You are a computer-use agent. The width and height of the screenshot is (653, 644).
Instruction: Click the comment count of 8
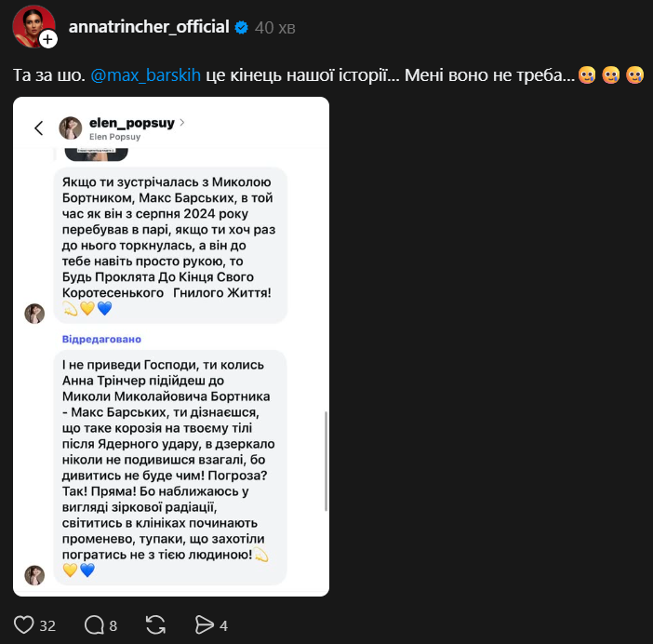click(113, 625)
